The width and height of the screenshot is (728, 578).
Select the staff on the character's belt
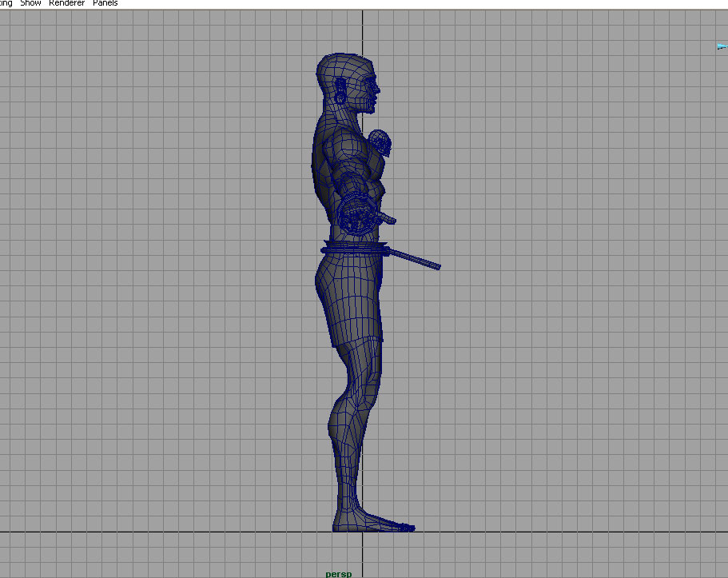(414, 259)
